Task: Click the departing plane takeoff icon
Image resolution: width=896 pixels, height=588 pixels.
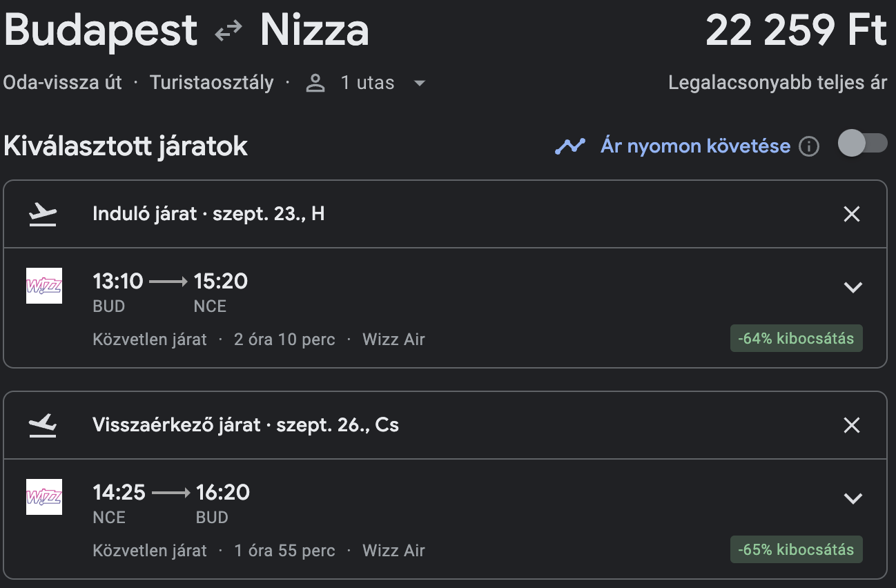Action: tap(43, 215)
